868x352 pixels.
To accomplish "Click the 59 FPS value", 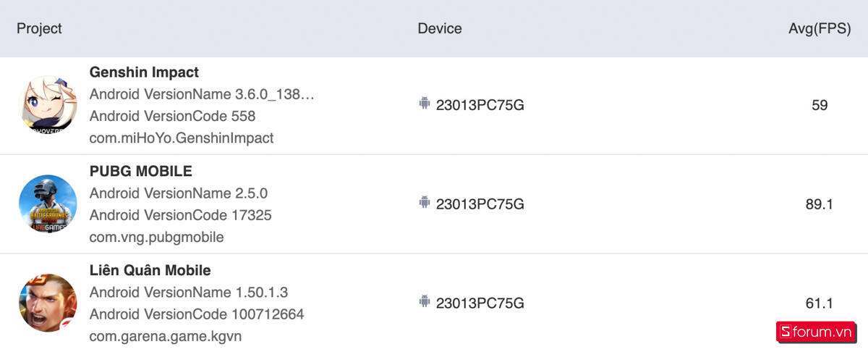I will pyautogui.click(x=820, y=105).
